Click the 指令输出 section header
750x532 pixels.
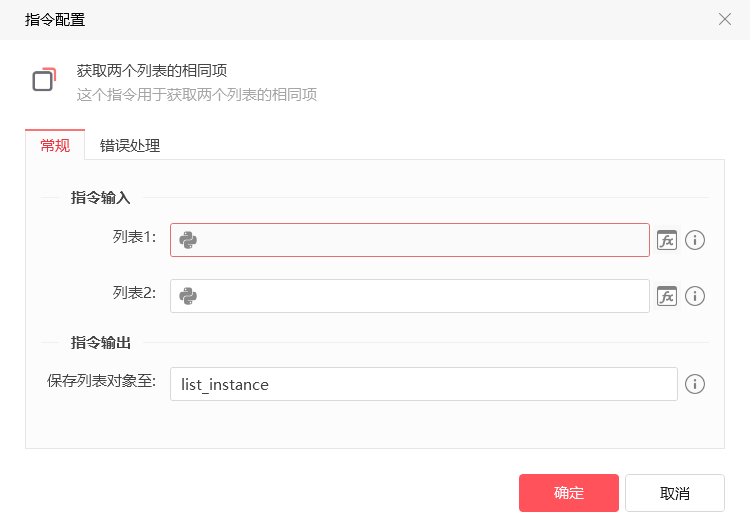(100, 343)
